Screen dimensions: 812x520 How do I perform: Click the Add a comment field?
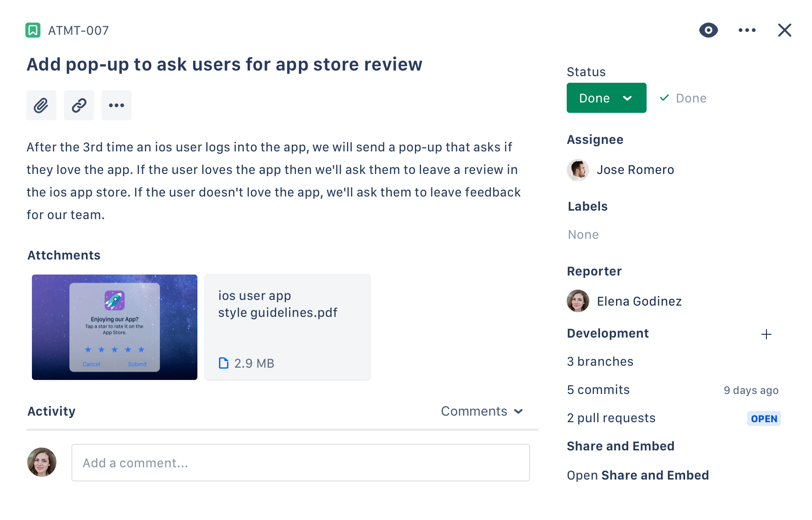(x=300, y=463)
